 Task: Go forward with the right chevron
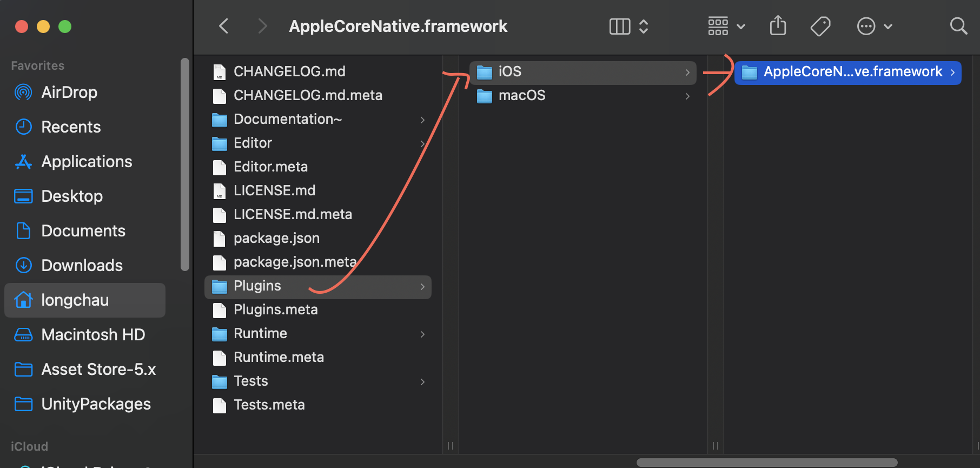[x=263, y=26]
